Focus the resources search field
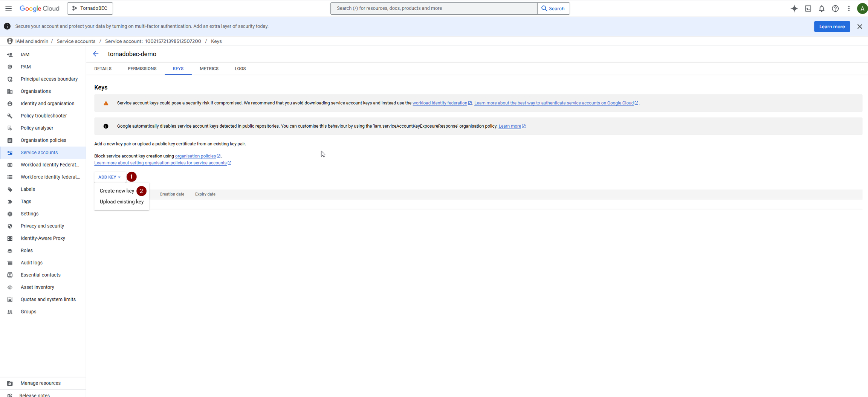 tap(433, 8)
